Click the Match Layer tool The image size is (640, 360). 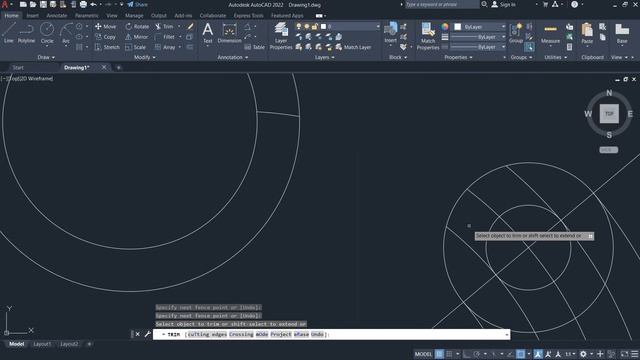tap(353, 47)
